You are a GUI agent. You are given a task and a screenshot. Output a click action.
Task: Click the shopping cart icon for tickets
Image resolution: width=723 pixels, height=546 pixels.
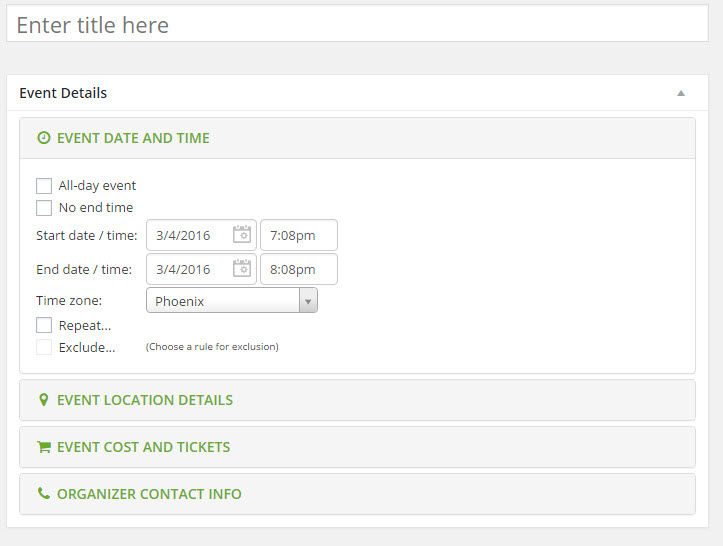pos(44,447)
